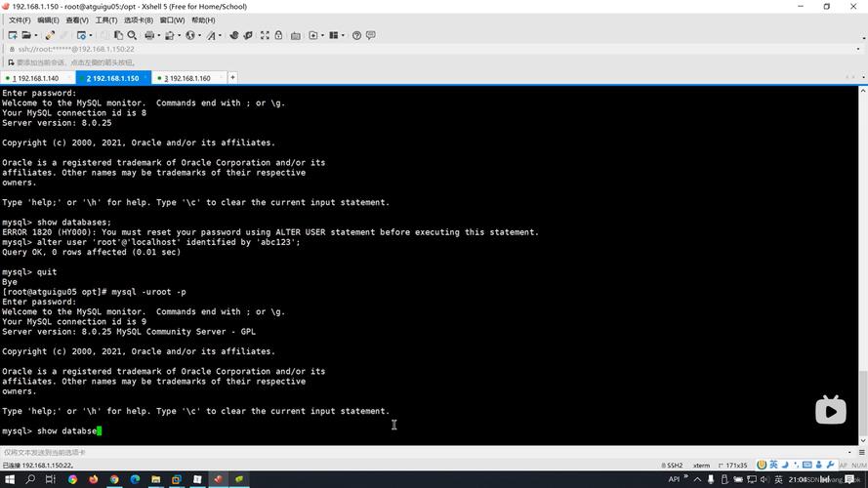This screenshot has width=868, height=488.
Task: Expand the Session Properties dropdown arrow
Action: pyautogui.click(x=91, y=35)
